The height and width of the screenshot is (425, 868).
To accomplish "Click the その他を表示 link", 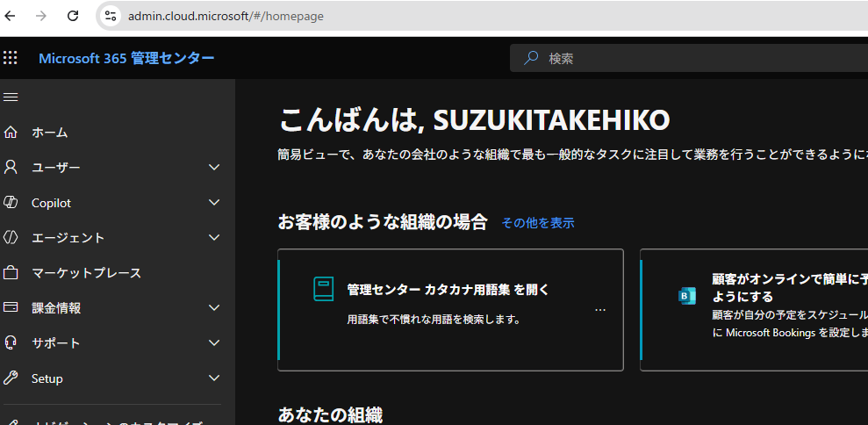I will coord(537,223).
